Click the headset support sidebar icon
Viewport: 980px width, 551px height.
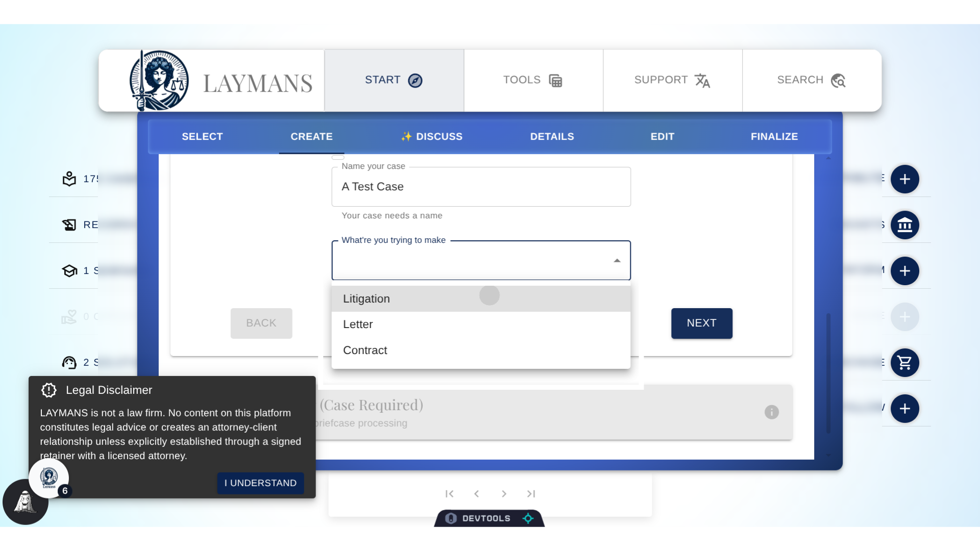point(69,363)
